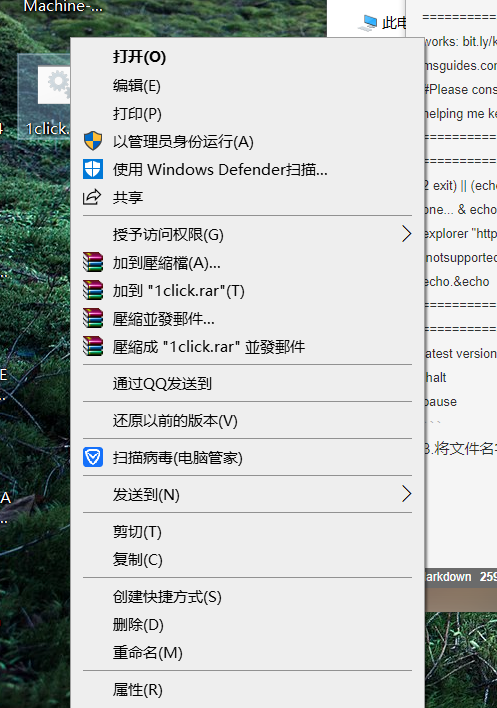Screen dimensions: 497x708
Task: Click the WinRAR icon beside 加到壓縮檔(A)
Action: point(93,262)
